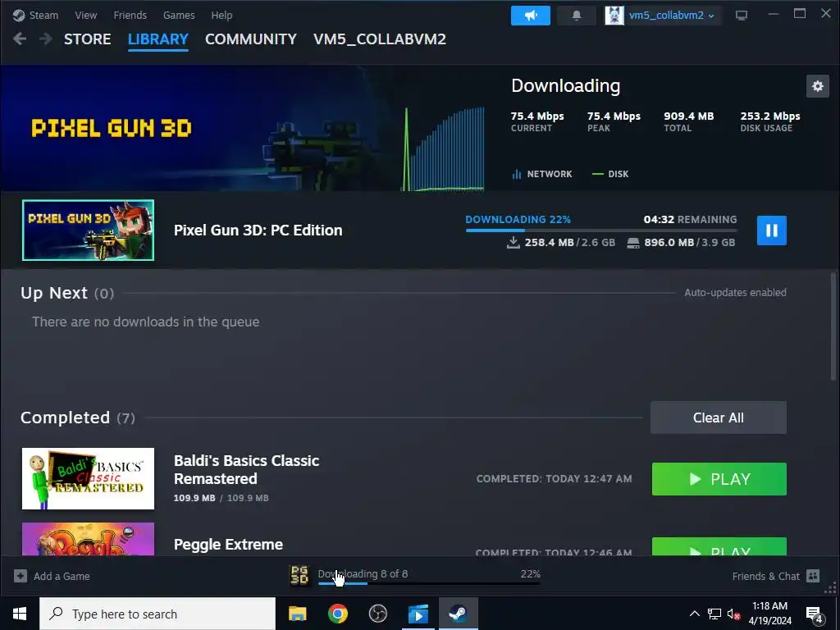Click the Completed (7) section header
840x630 pixels.
point(78,418)
